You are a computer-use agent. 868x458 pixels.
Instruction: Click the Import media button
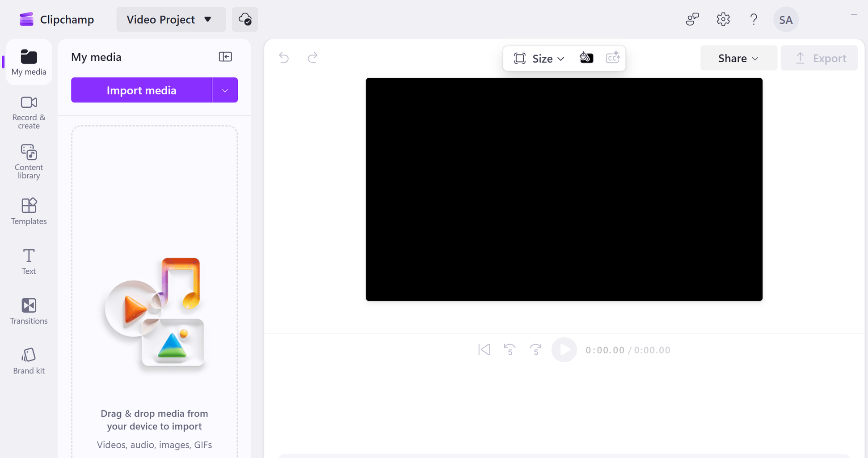[141, 90]
